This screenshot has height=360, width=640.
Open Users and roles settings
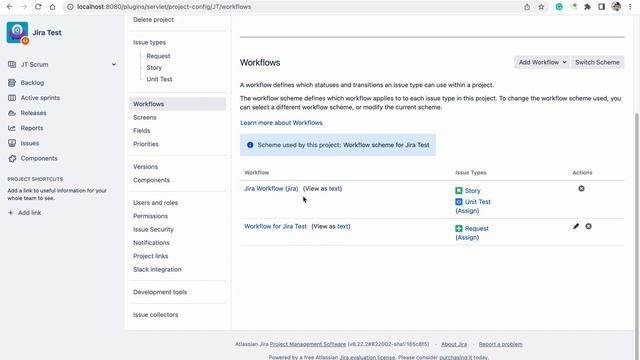point(156,203)
